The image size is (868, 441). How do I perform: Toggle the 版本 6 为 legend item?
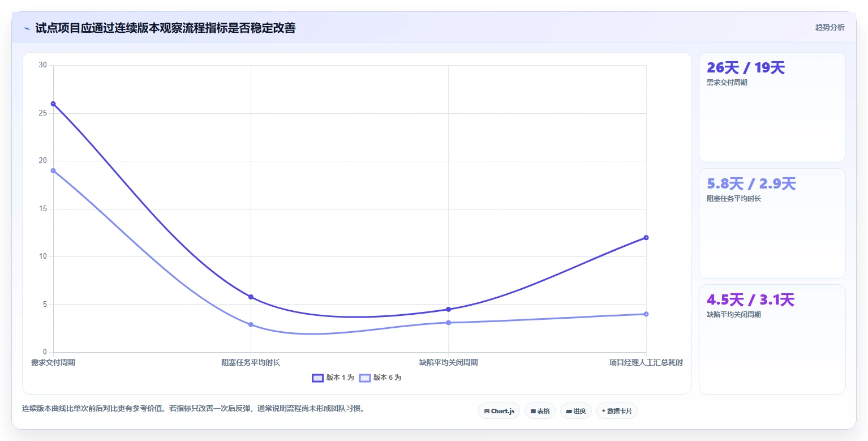(x=380, y=378)
